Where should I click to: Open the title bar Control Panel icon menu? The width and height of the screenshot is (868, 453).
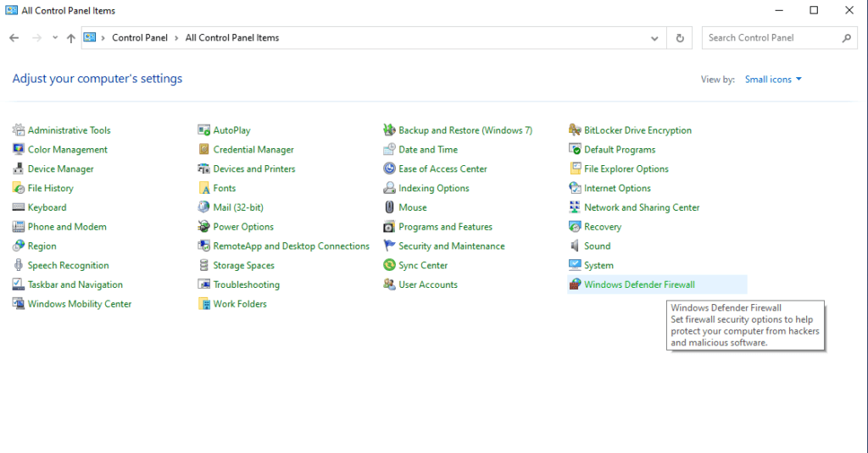[x=11, y=10]
